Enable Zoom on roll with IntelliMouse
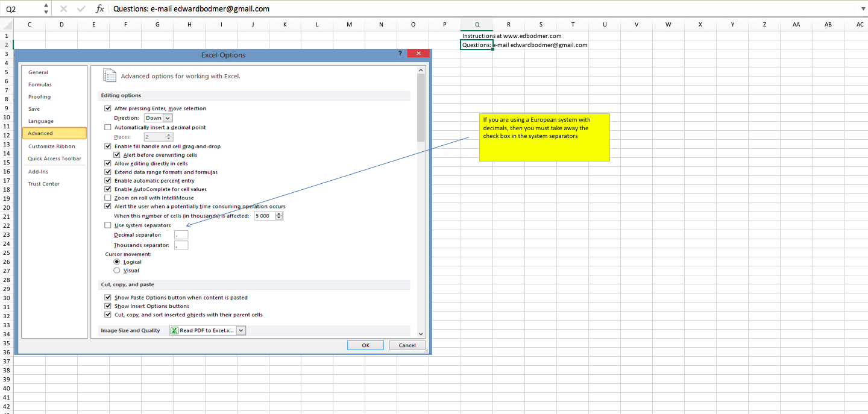The height and width of the screenshot is (414, 868). click(108, 198)
